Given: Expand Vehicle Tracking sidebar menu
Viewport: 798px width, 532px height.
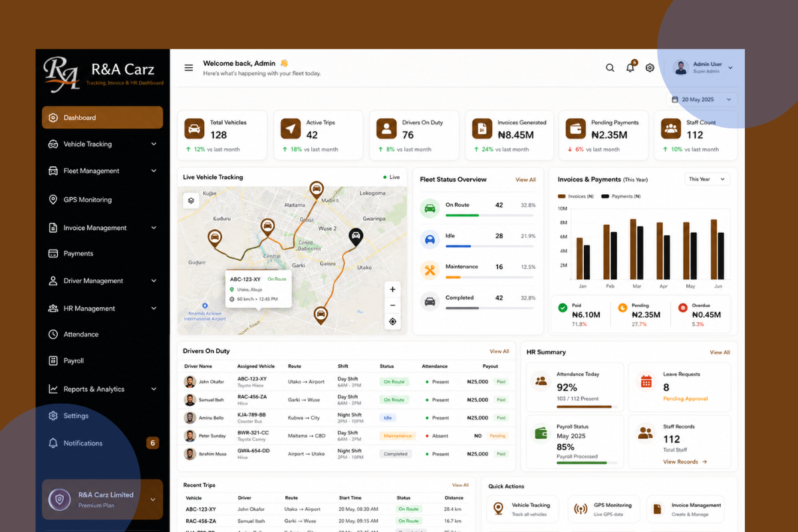Looking at the screenshot, I should tap(154, 144).
